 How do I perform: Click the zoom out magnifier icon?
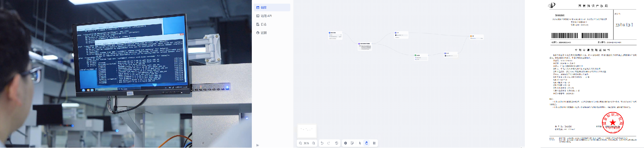coord(300,143)
